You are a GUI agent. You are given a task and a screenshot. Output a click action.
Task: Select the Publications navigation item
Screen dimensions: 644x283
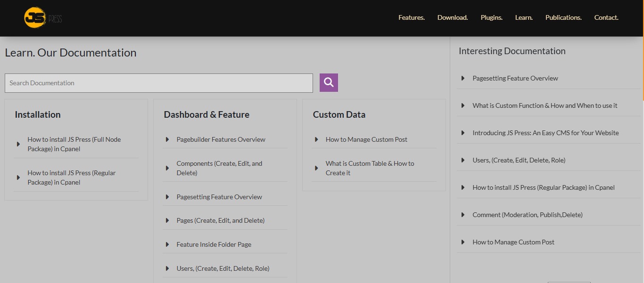pyautogui.click(x=563, y=18)
